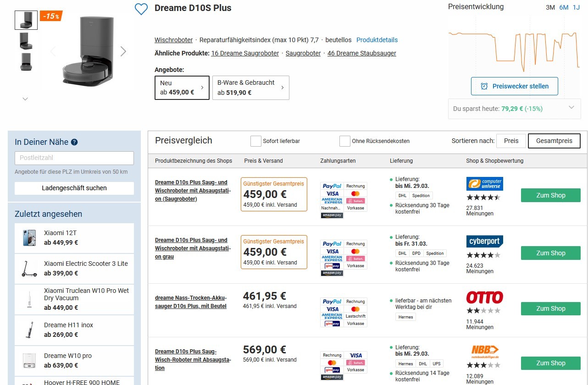Toggle the Ohne Rücksendekosten checkbox
588x385 pixels.
click(x=345, y=141)
